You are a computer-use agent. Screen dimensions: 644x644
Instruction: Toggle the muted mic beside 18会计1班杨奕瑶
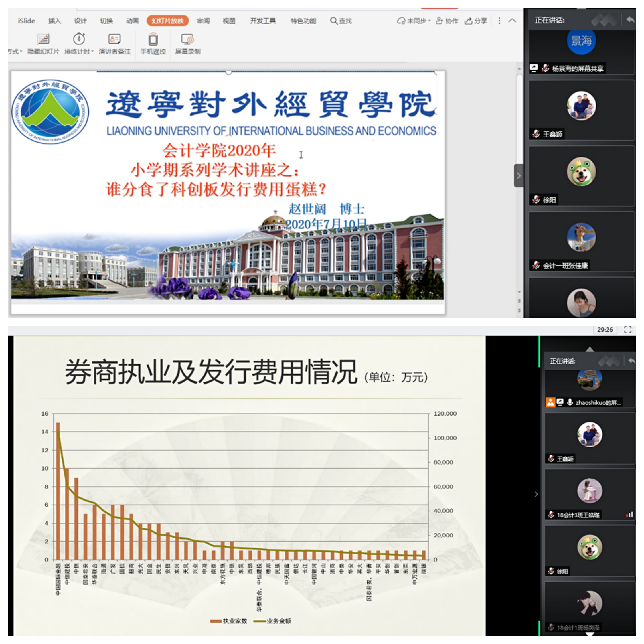(551, 627)
